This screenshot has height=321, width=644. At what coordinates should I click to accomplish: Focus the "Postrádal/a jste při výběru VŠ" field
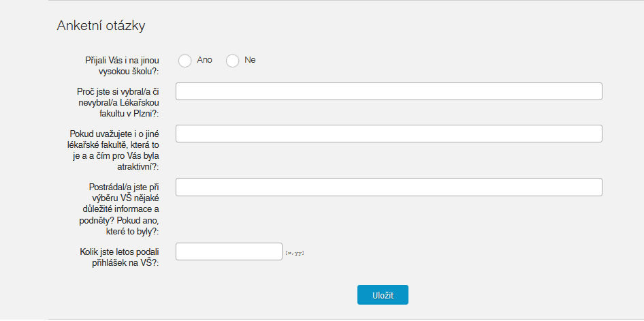[x=389, y=187]
